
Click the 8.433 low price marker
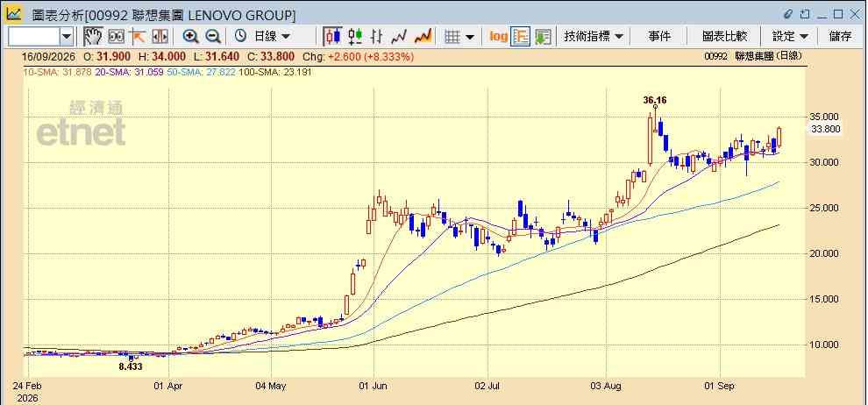(x=131, y=366)
